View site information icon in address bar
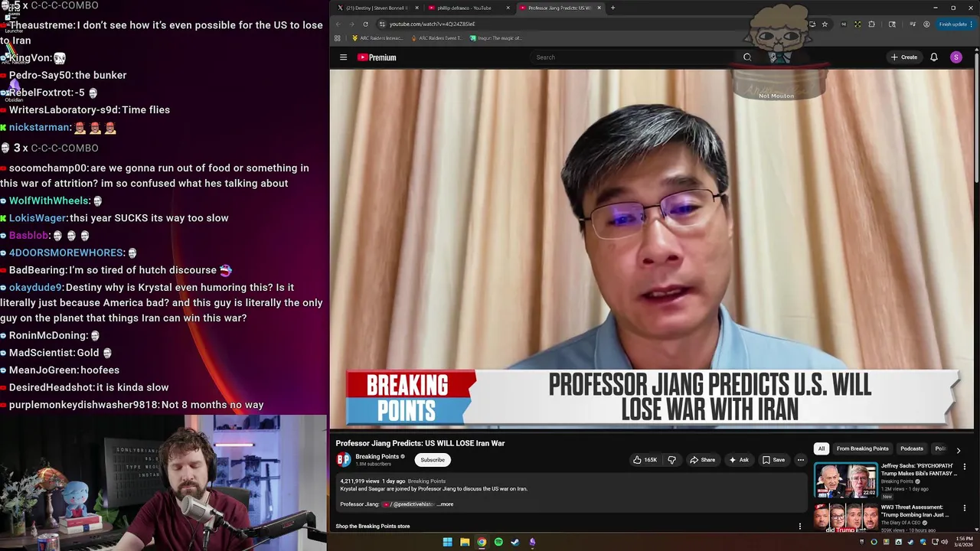This screenshot has width=980, height=551. coord(381,24)
